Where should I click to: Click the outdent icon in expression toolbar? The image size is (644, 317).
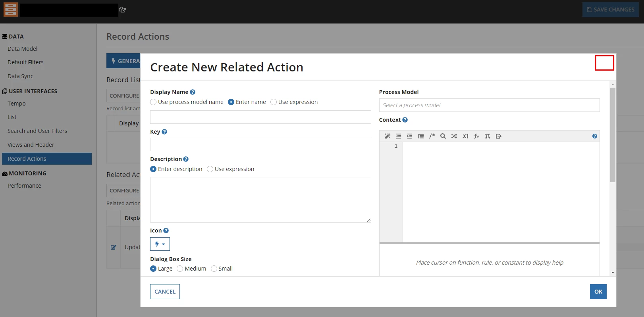(x=399, y=136)
